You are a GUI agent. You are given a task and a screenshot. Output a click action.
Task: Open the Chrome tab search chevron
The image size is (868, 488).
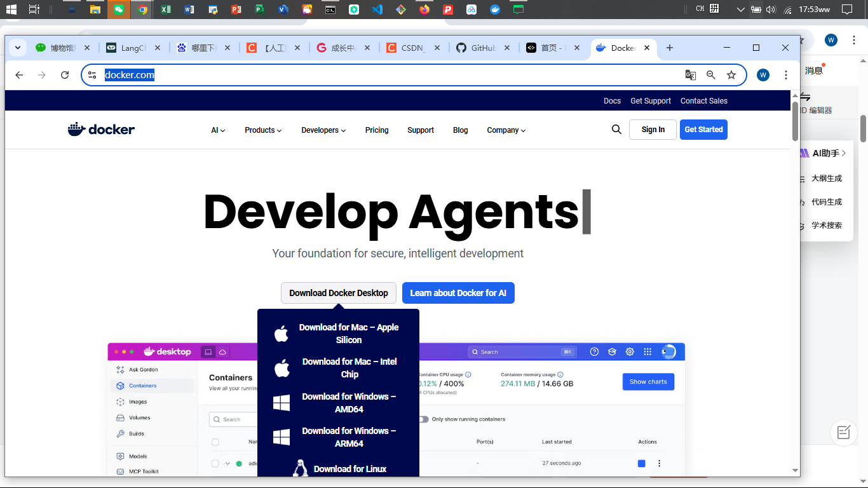coord(17,48)
